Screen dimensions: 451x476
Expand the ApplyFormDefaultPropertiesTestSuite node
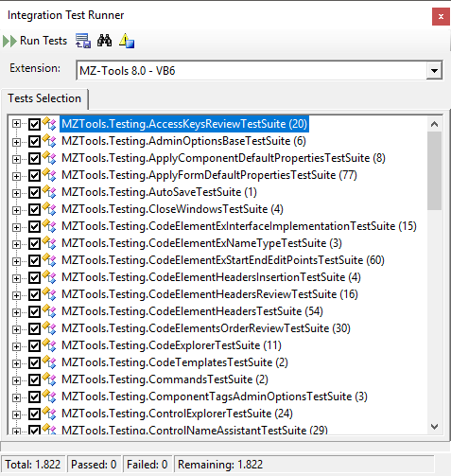coord(16,176)
